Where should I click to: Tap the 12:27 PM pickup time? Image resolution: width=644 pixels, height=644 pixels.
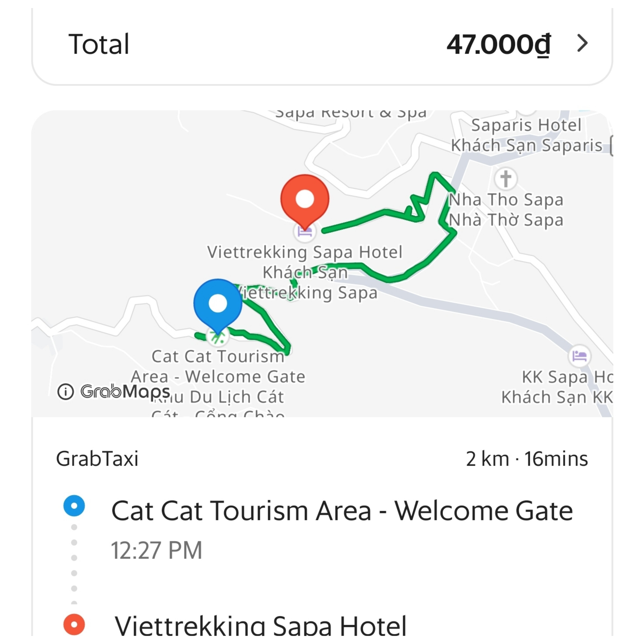156,550
